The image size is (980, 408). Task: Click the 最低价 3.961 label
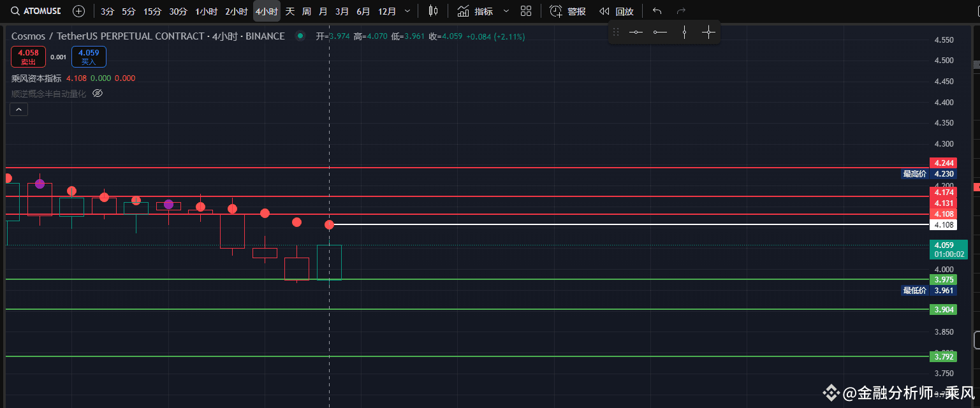pos(929,290)
